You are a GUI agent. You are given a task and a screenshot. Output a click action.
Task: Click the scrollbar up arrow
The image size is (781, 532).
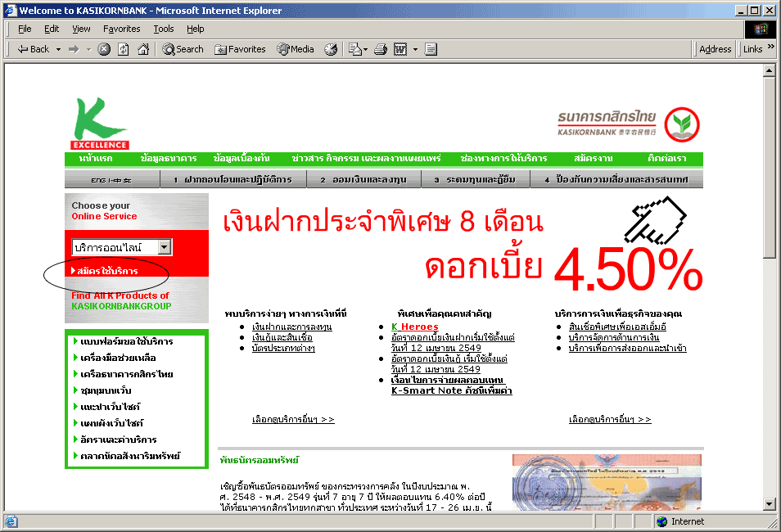(769, 70)
